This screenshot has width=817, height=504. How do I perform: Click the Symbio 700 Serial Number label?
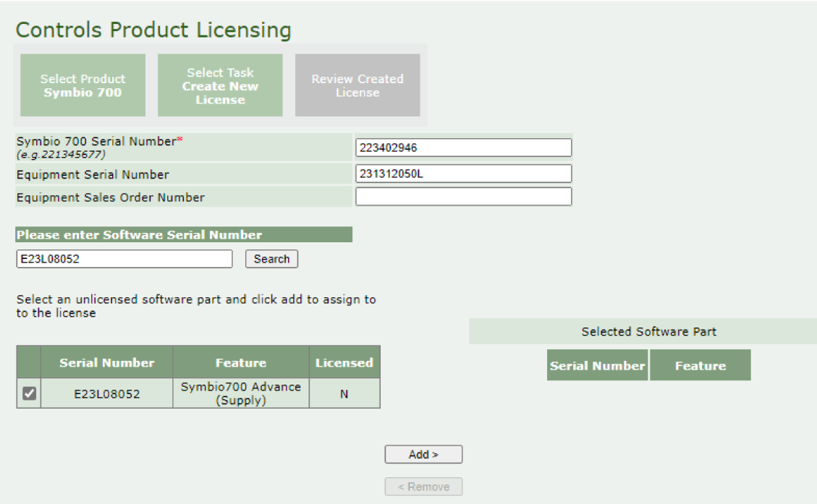coord(100,142)
